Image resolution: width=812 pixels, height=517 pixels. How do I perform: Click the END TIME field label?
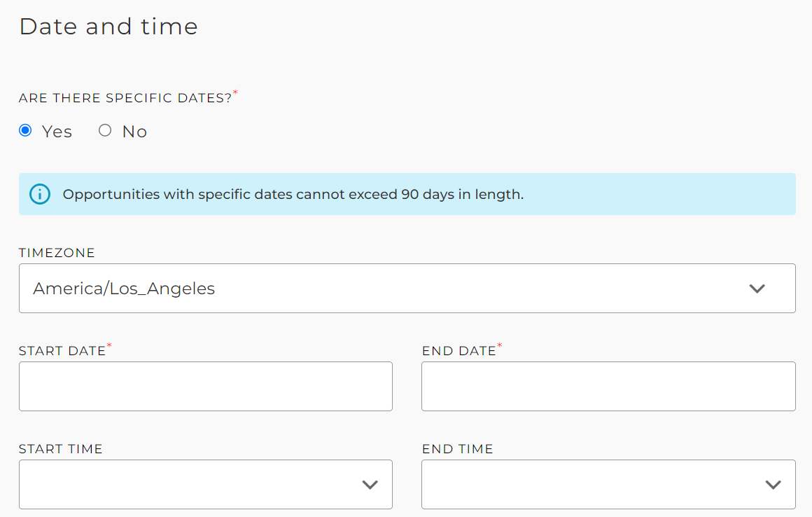point(457,448)
